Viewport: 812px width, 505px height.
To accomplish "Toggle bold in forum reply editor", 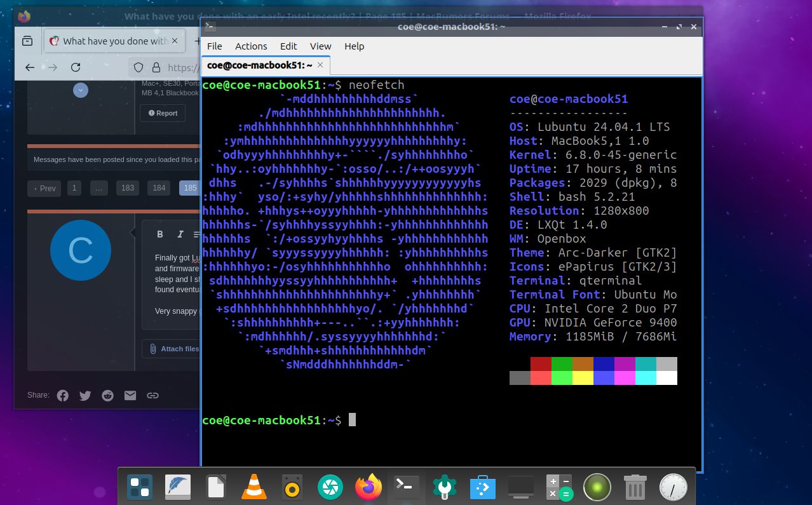I will 160,234.
